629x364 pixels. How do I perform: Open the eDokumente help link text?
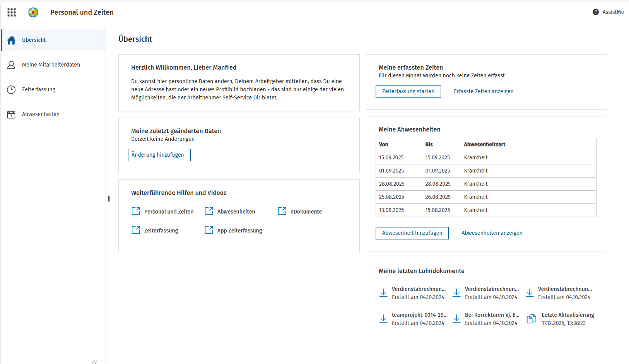(x=306, y=212)
